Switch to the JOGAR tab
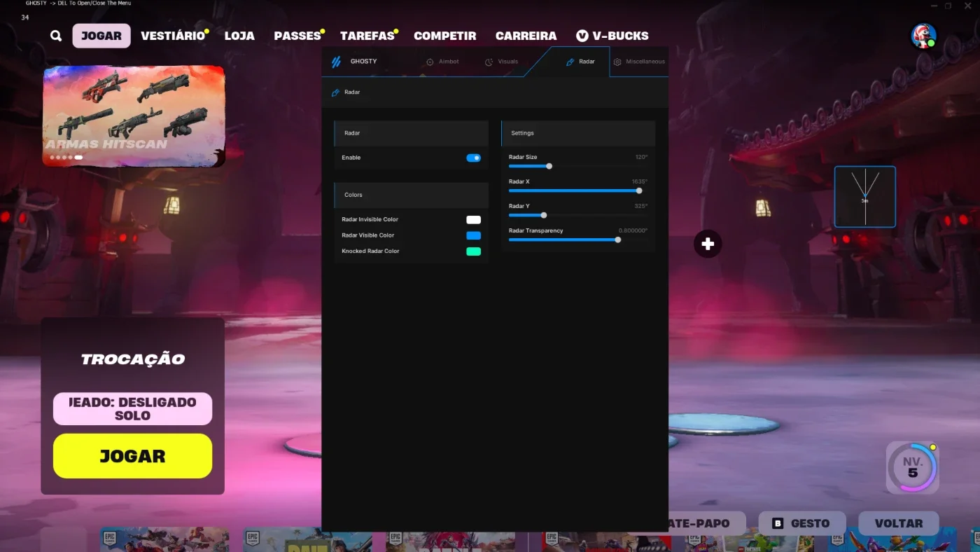980x552 pixels. (x=101, y=36)
